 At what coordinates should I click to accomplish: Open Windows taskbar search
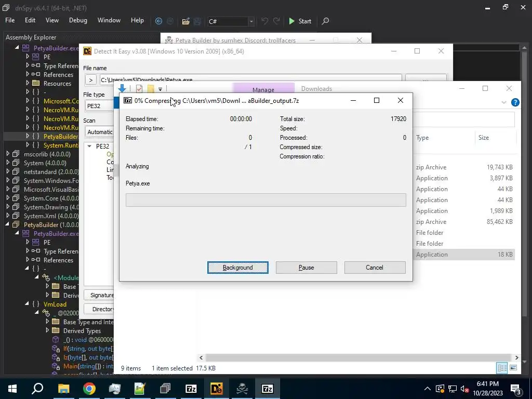point(37,389)
